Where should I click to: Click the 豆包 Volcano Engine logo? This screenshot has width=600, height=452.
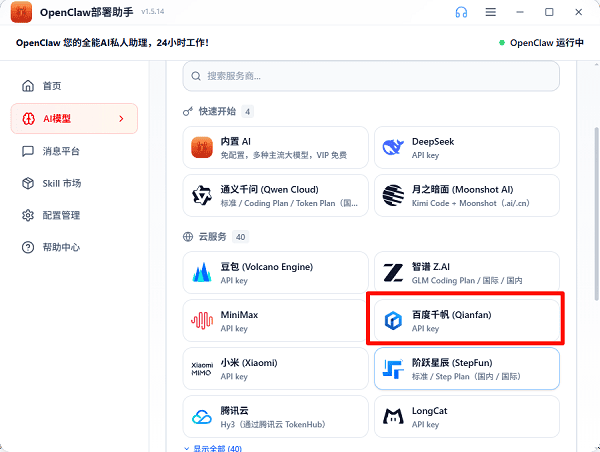202,272
